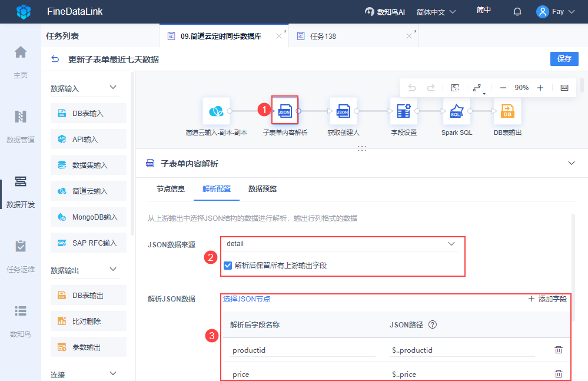
Task: Click the 选择JSON节点 link
Action: click(x=247, y=299)
